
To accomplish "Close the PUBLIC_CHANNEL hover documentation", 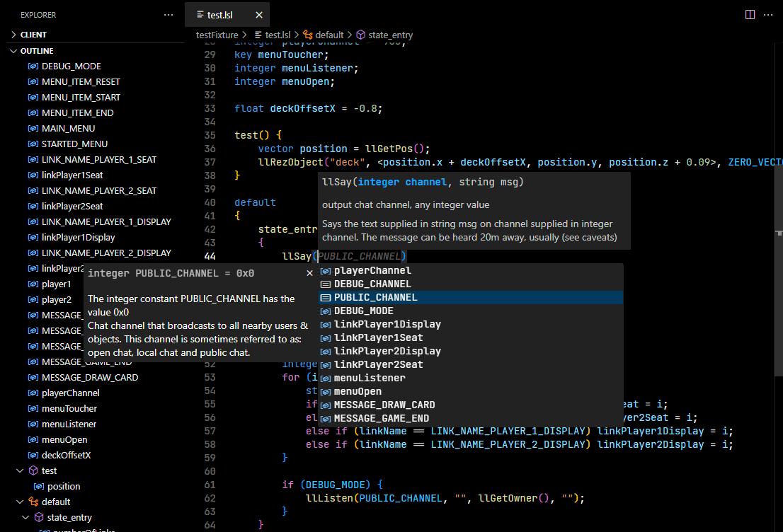I will (x=309, y=272).
